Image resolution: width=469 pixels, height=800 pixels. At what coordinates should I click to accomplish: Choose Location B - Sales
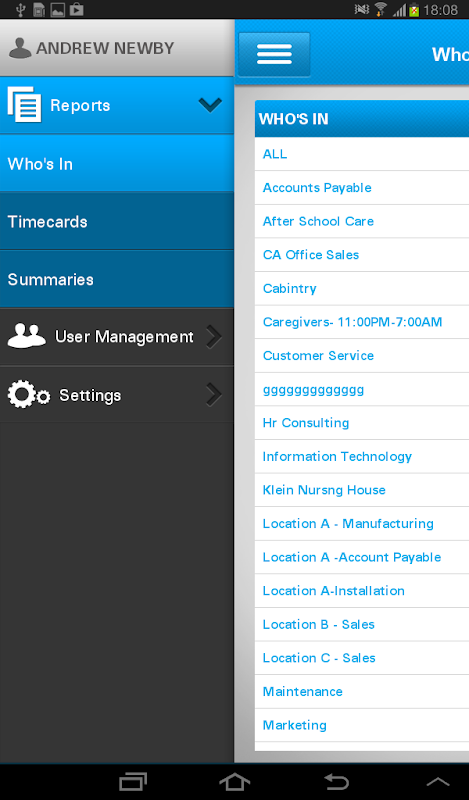362,624
